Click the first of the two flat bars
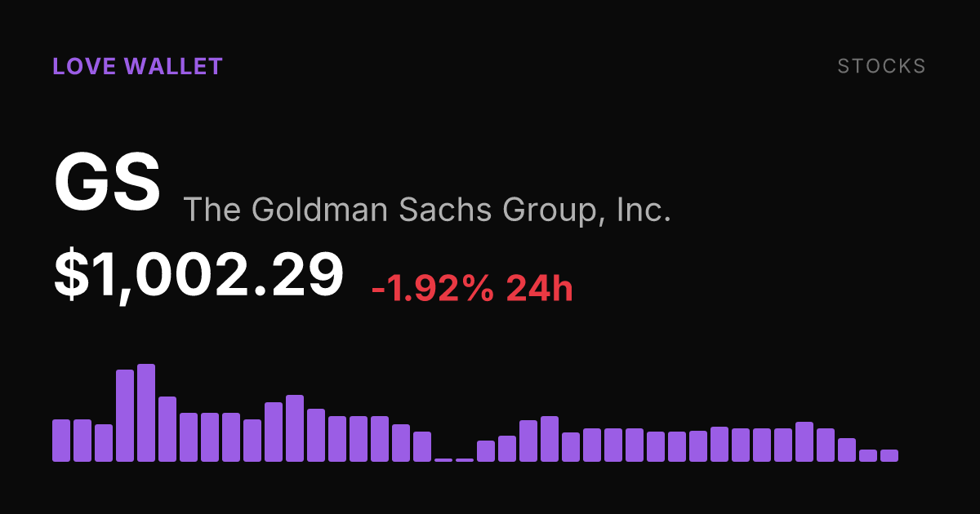This screenshot has height=514, width=980. tap(443, 460)
